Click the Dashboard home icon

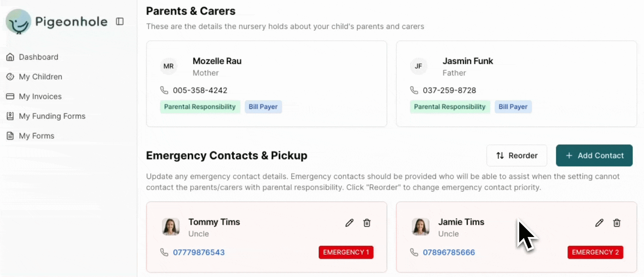pos(10,57)
